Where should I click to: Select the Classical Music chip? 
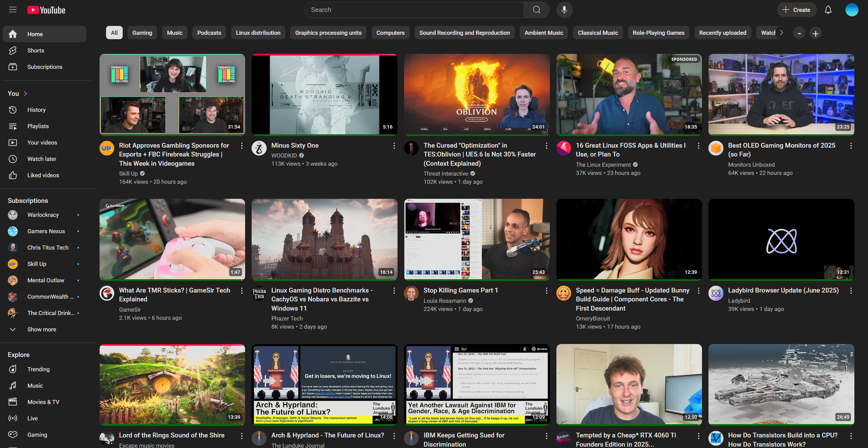pyautogui.click(x=598, y=33)
